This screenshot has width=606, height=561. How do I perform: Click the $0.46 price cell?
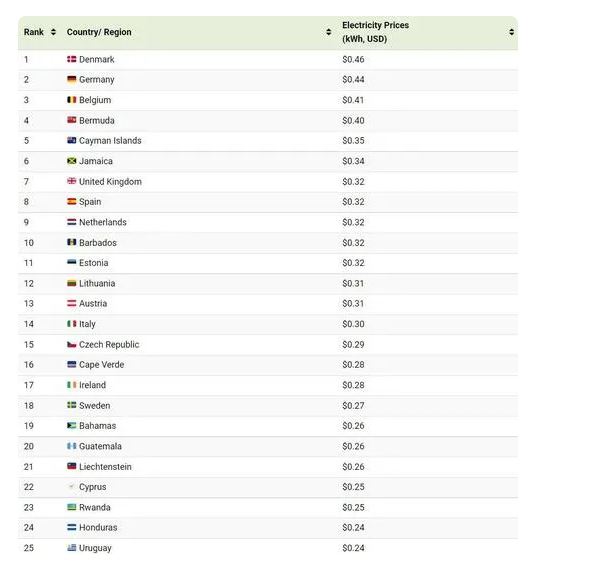click(x=353, y=59)
